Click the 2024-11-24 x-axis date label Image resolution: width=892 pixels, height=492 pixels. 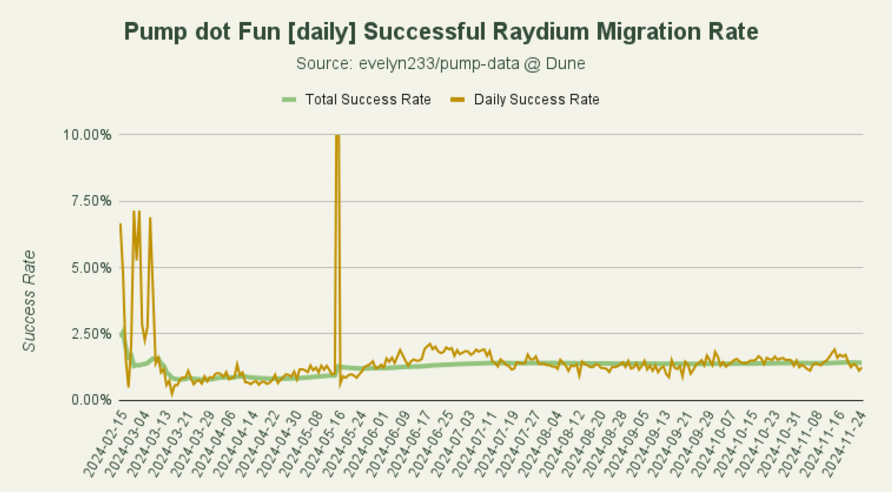(x=843, y=443)
